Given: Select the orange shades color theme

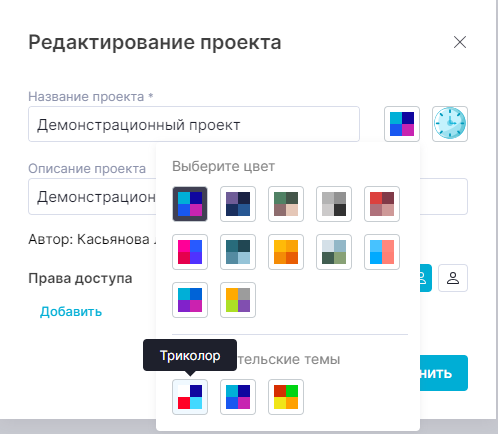Looking at the screenshot, I should pyautogui.click(x=286, y=252).
